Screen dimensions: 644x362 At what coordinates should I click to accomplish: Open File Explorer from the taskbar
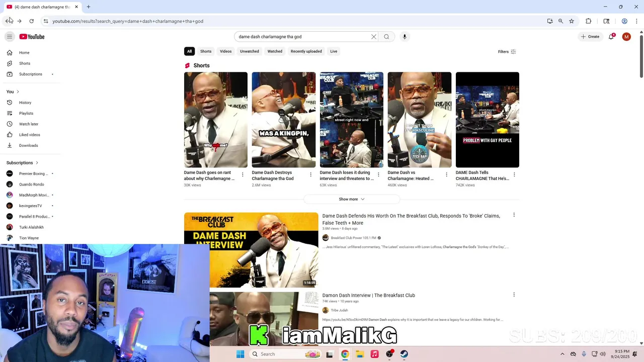(x=360, y=354)
